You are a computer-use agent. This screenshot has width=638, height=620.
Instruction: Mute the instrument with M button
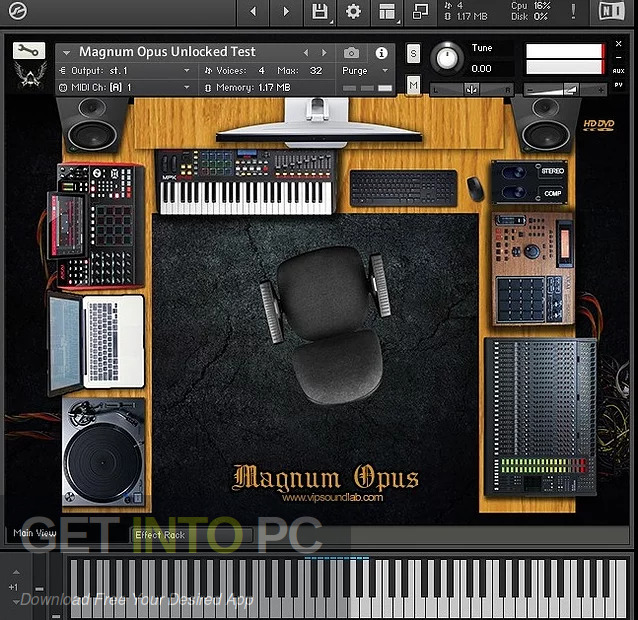tap(413, 85)
